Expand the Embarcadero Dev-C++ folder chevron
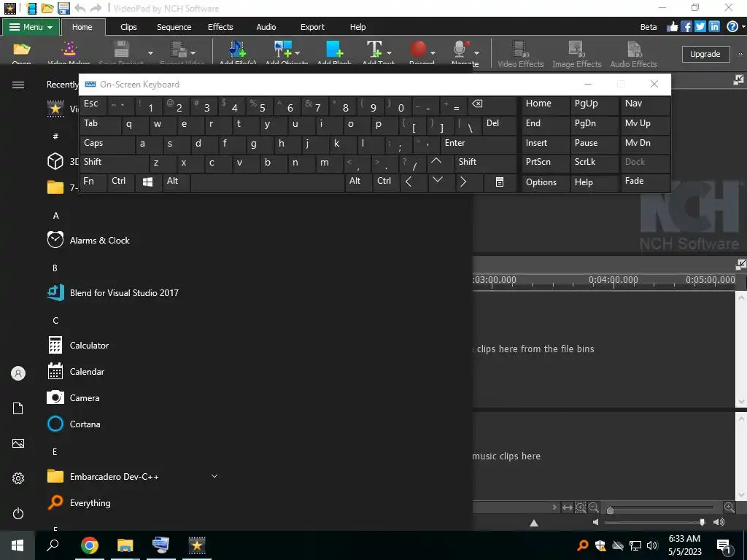This screenshot has width=747, height=560. pyautogui.click(x=214, y=476)
